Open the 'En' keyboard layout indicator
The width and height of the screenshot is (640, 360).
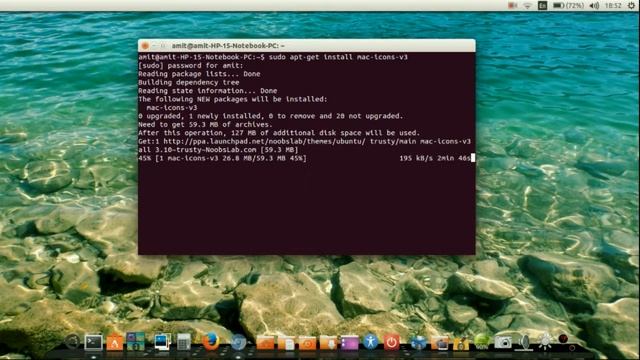tap(542, 5)
